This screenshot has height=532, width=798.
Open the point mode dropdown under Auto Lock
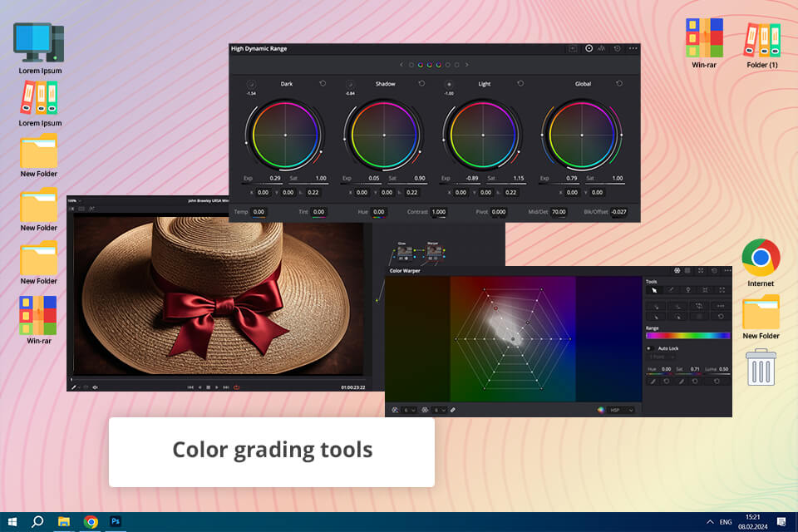coord(661,357)
